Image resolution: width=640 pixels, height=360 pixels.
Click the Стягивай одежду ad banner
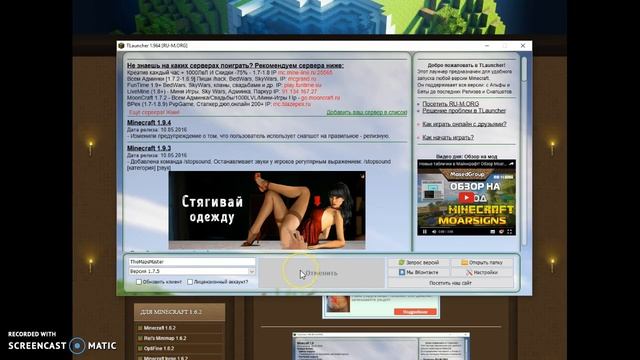click(x=267, y=210)
